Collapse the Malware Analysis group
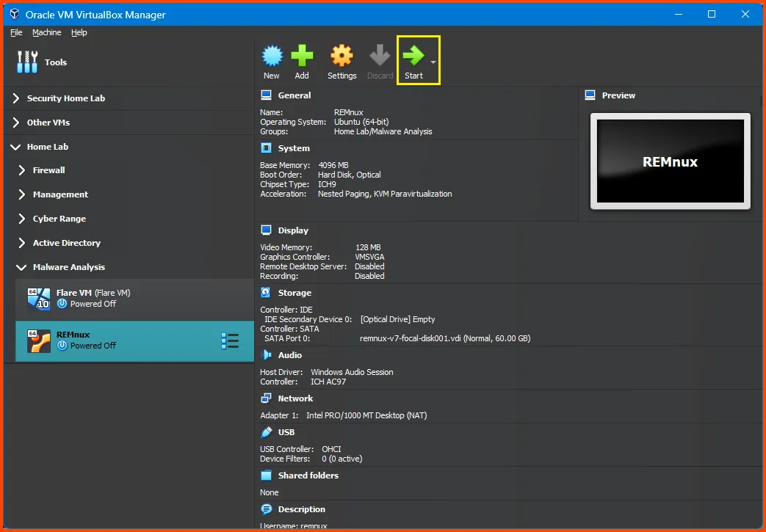Viewport: 766px width, 532px height. tap(21, 267)
